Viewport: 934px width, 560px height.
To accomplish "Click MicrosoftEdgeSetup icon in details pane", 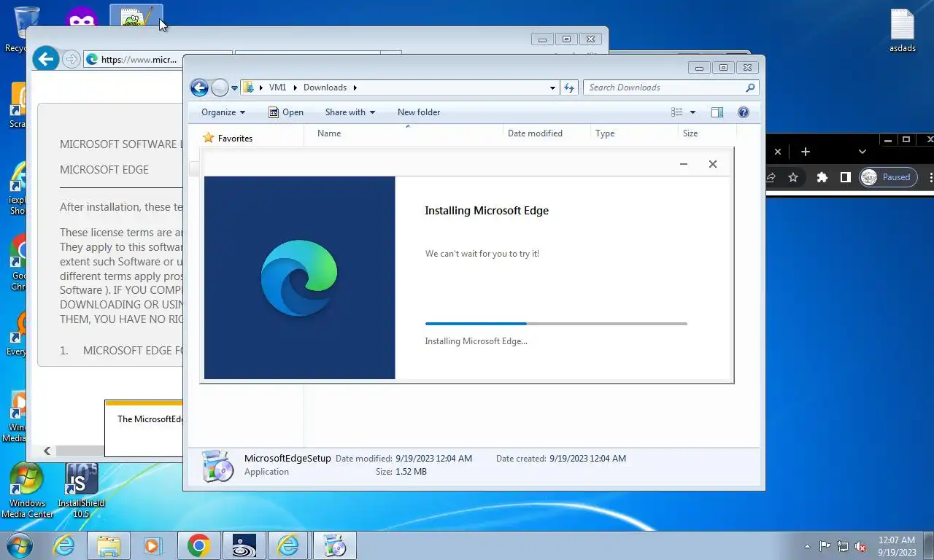I will coord(217,466).
